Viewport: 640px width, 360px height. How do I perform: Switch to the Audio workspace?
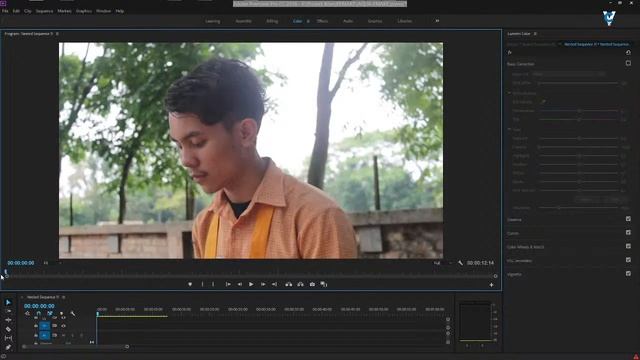348,21
